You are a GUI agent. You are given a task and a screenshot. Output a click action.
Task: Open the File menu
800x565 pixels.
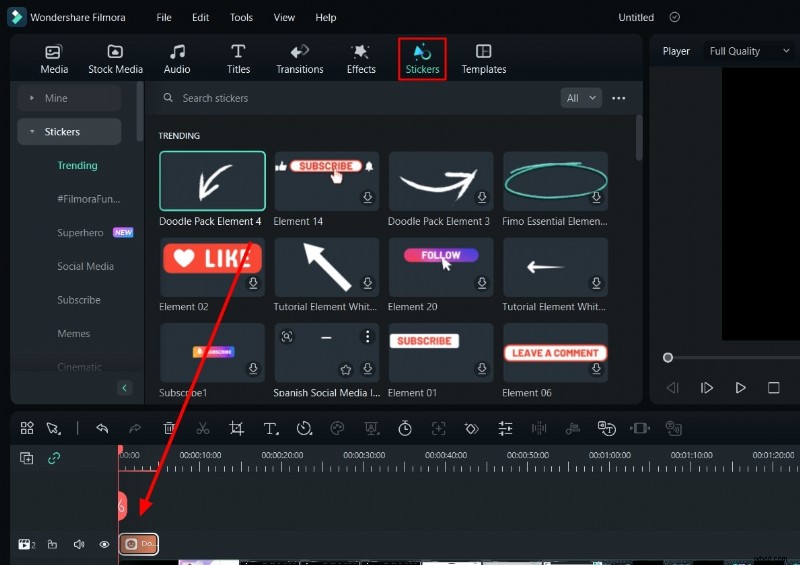tap(164, 17)
